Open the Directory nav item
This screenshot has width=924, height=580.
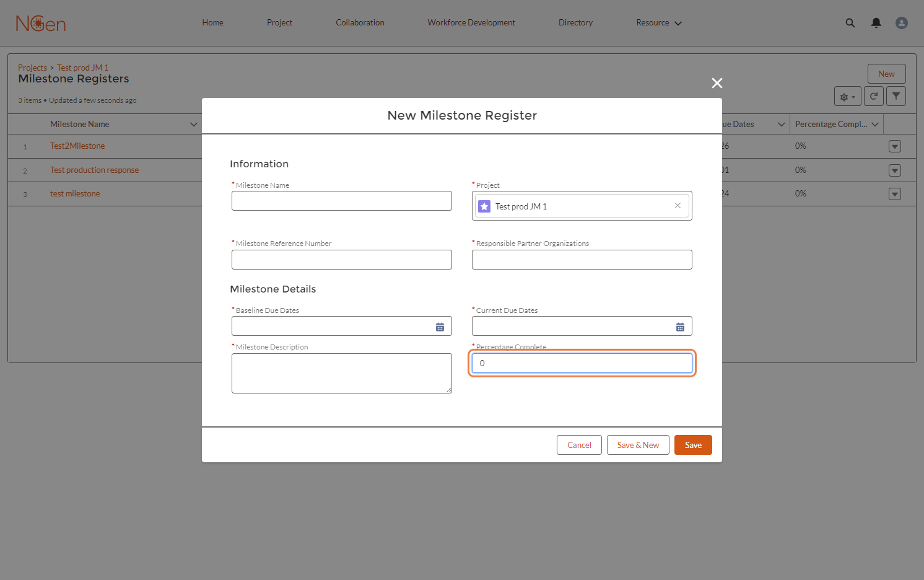(575, 23)
